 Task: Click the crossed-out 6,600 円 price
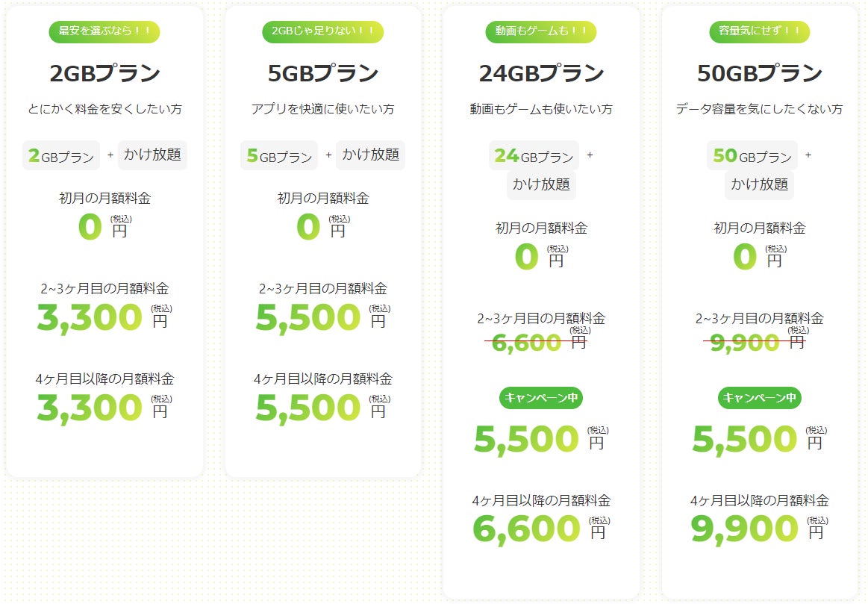point(536,342)
